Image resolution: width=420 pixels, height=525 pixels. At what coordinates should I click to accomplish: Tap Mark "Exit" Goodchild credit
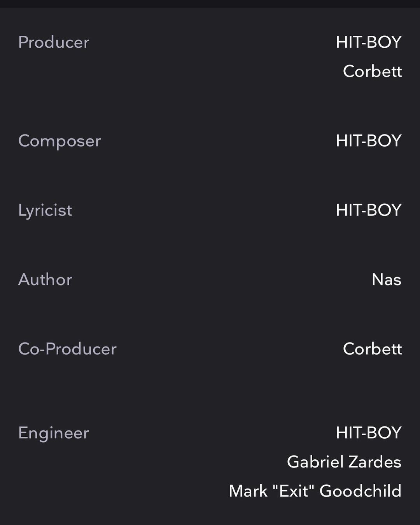tap(315, 491)
